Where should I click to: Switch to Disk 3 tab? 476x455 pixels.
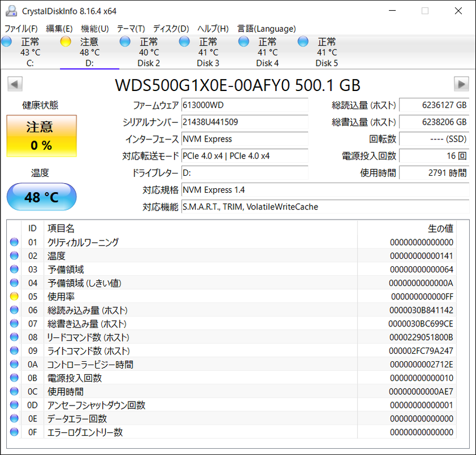click(208, 52)
